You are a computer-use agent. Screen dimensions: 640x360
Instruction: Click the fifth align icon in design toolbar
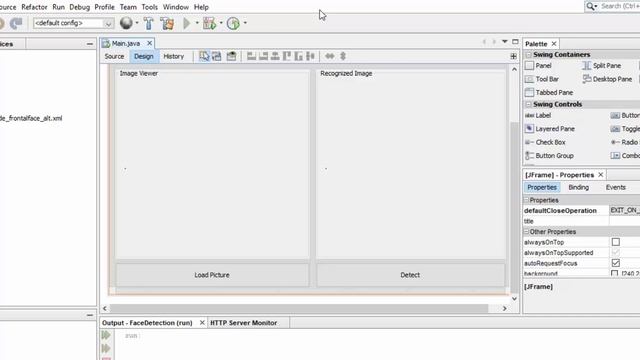(299, 56)
